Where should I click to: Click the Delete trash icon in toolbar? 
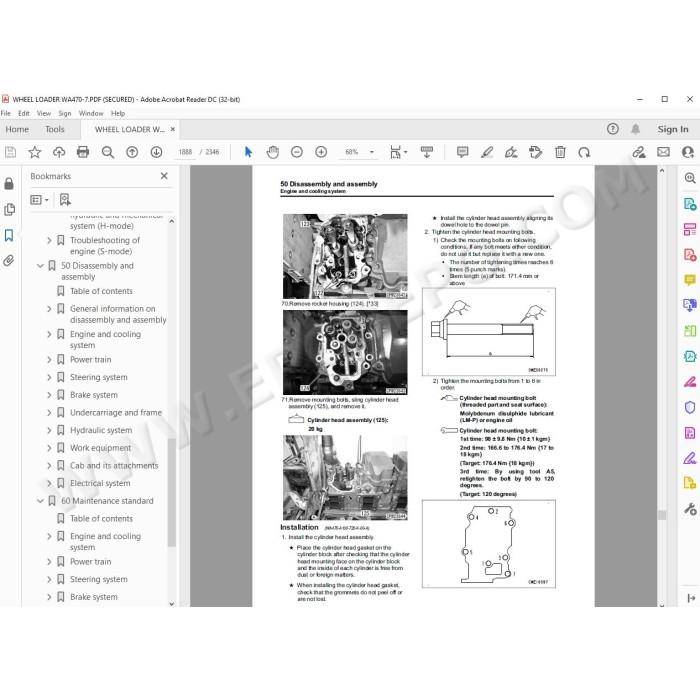[x=560, y=152]
